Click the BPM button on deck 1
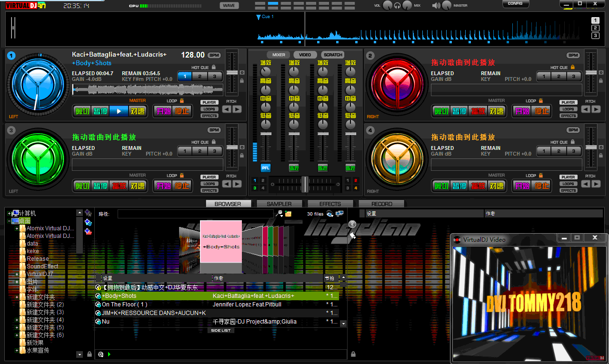Screen dimensions: 609x364 [x=214, y=55]
